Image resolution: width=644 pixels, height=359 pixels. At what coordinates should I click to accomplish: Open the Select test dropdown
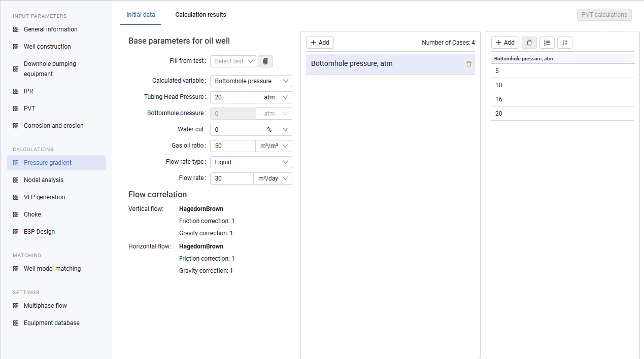pyautogui.click(x=233, y=61)
